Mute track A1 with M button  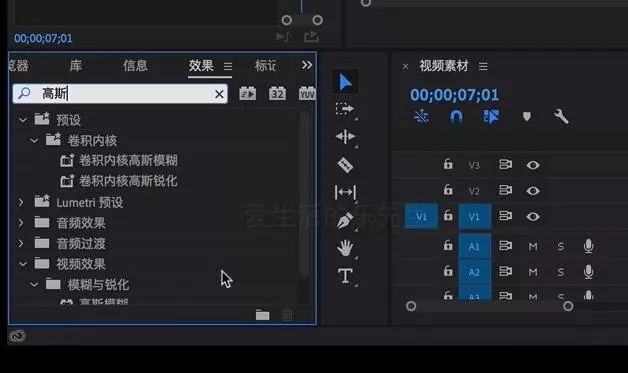coord(533,246)
